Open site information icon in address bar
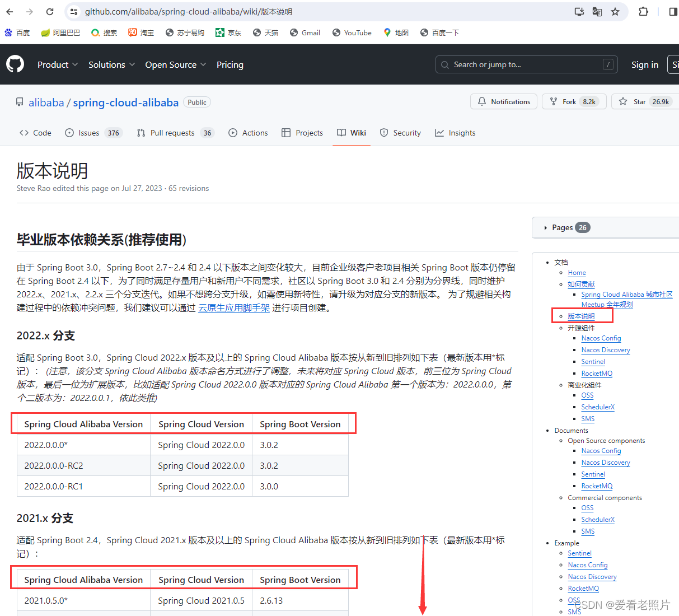 pyautogui.click(x=74, y=12)
